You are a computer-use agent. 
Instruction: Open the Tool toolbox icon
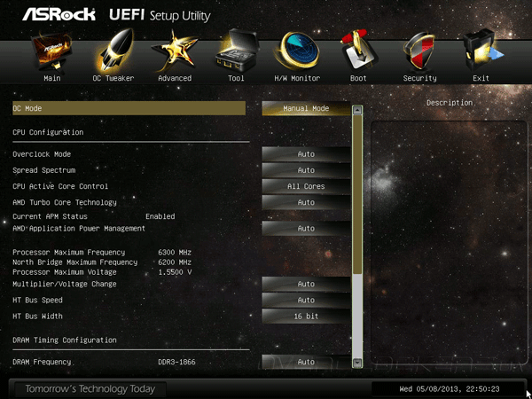pos(237,51)
